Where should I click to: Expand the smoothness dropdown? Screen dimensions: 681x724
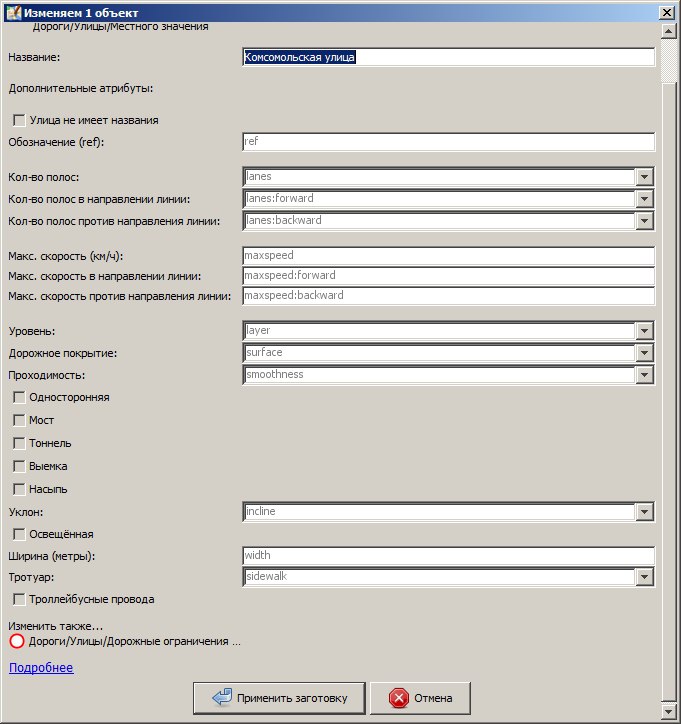tap(644, 374)
